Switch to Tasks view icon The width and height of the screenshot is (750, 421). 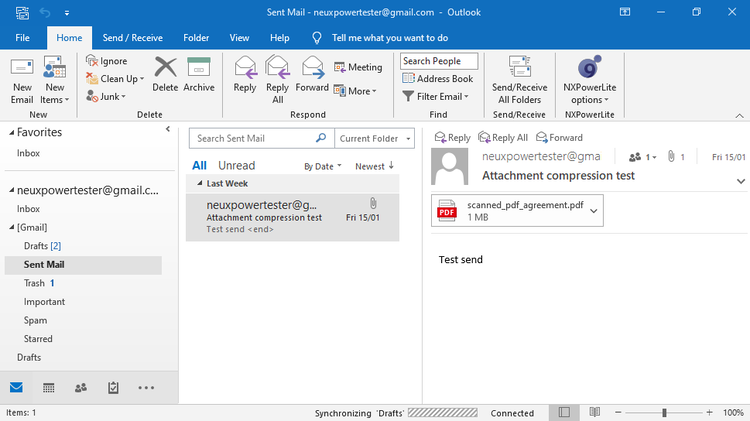pos(113,388)
